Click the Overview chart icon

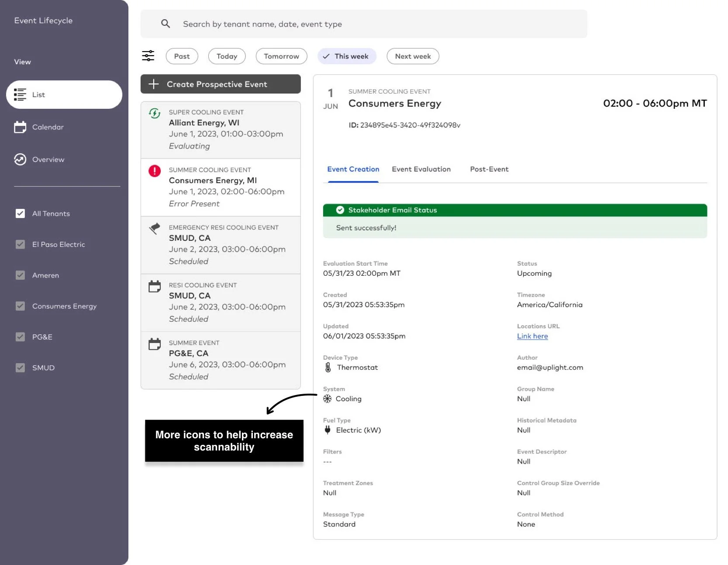20,159
